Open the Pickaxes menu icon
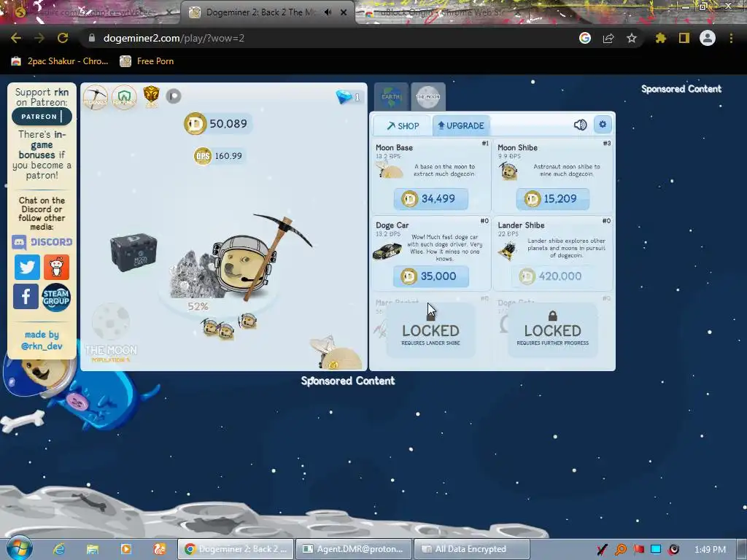747x560 pixels. [96, 97]
